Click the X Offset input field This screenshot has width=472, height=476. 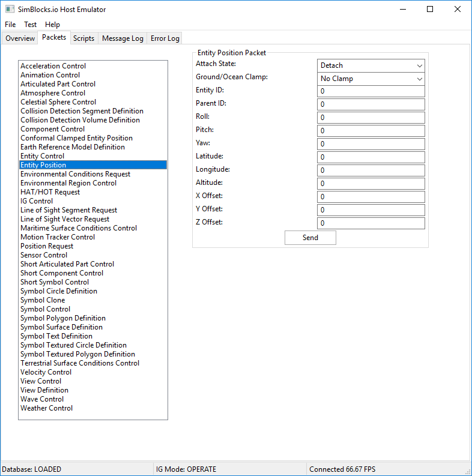(x=371, y=197)
